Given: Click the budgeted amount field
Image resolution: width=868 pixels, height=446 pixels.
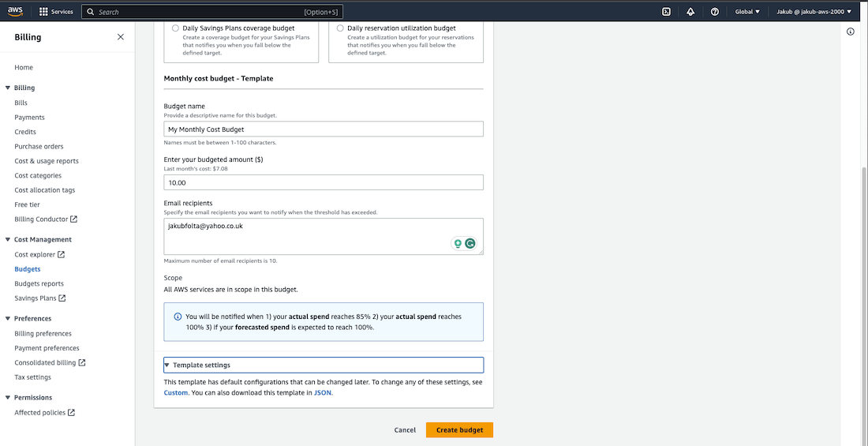Looking at the screenshot, I should pyautogui.click(x=324, y=182).
